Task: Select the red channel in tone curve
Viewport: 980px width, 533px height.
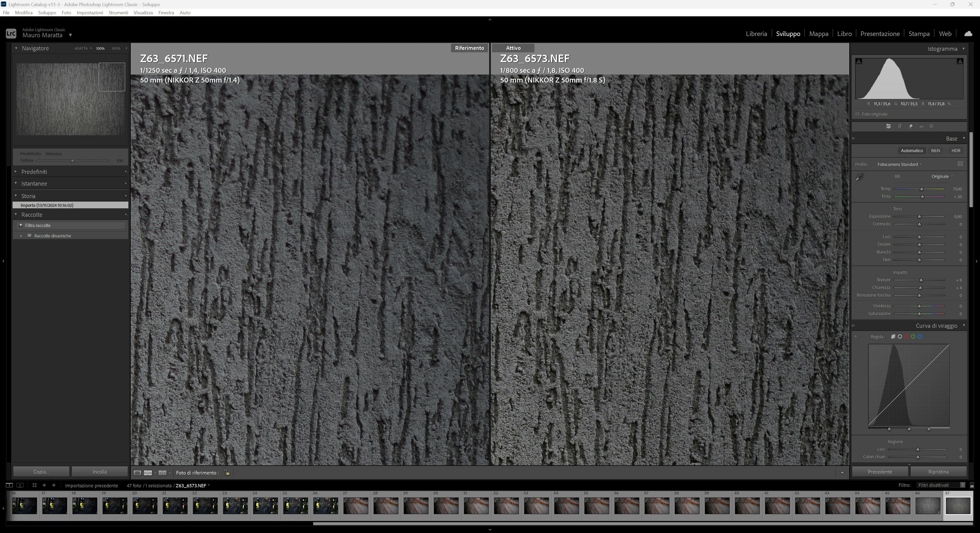Action: 906,337
